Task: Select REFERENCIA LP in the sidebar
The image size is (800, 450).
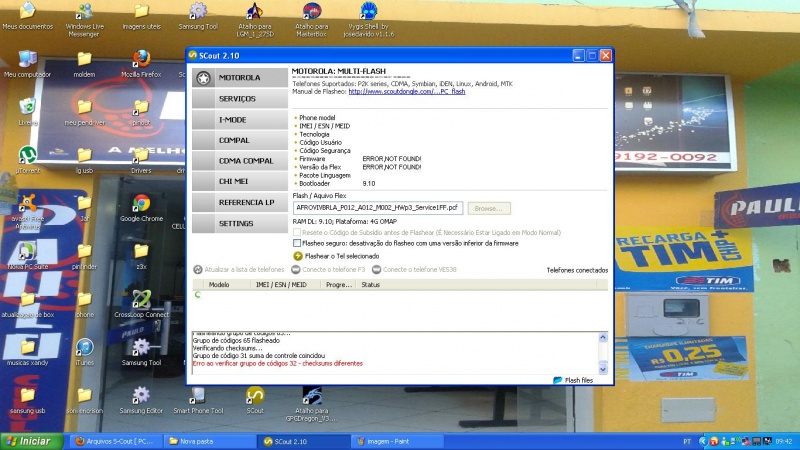Action: (x=240, y=202)
